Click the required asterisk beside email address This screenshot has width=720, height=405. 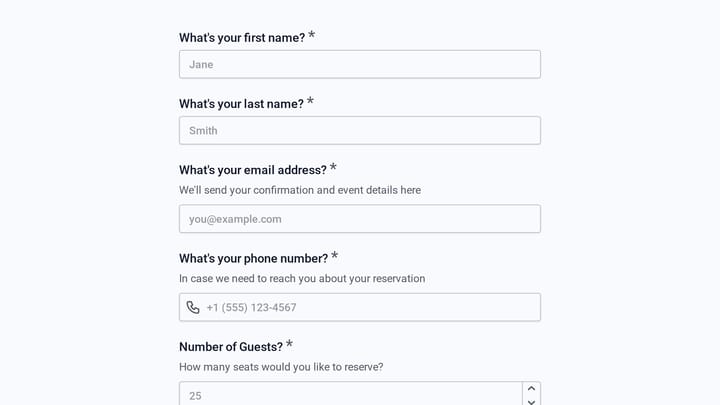click(333, 167)
